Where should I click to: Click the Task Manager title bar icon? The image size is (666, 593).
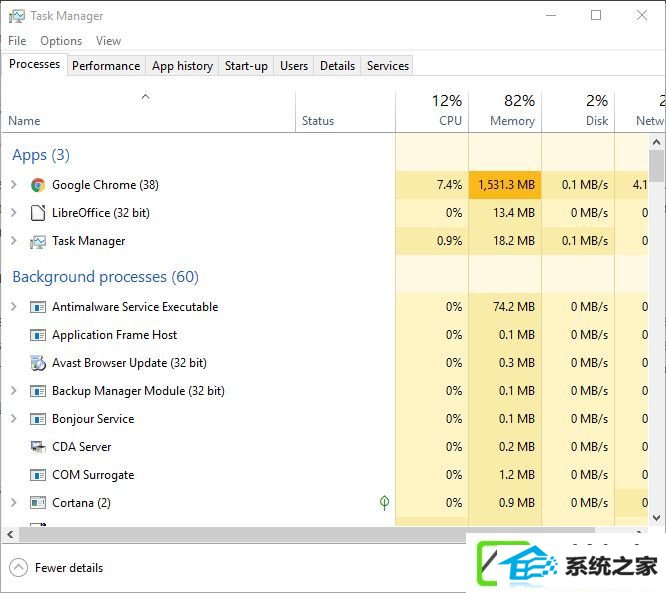coord(17,16)
